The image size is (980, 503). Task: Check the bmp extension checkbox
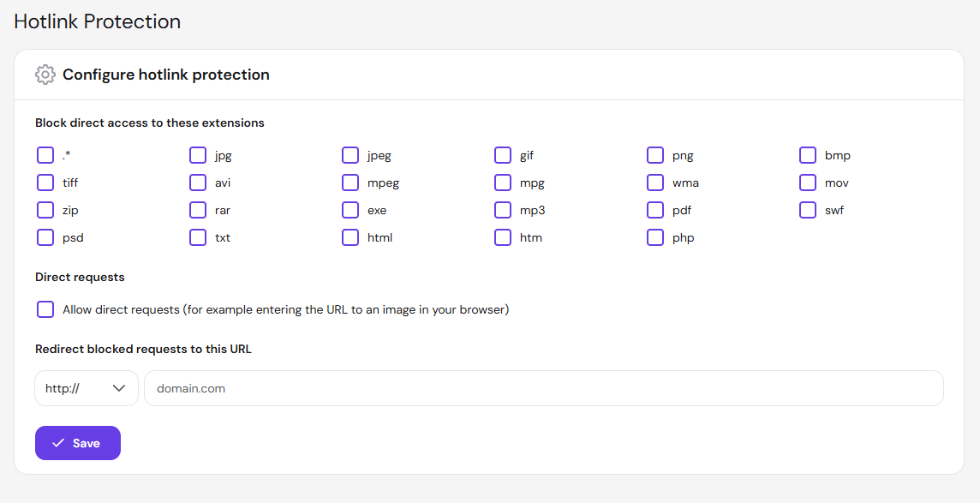click(x=808, y=155)
